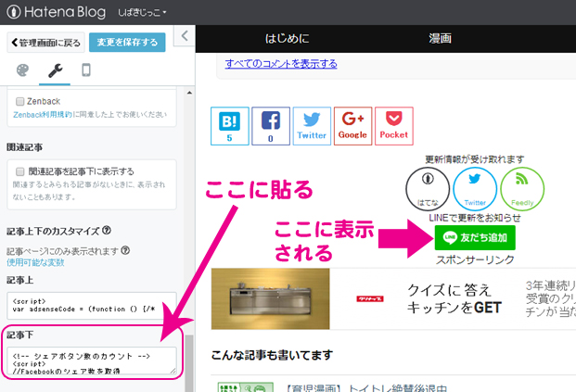Collapse the sidebar with the chevron arrow
Image resolution: width=576 pixels, height=392 pixels.
point(185,35)
